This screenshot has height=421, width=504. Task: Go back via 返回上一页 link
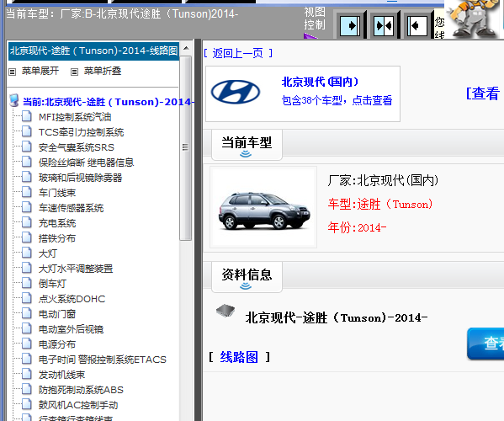(x=238, y=53)
